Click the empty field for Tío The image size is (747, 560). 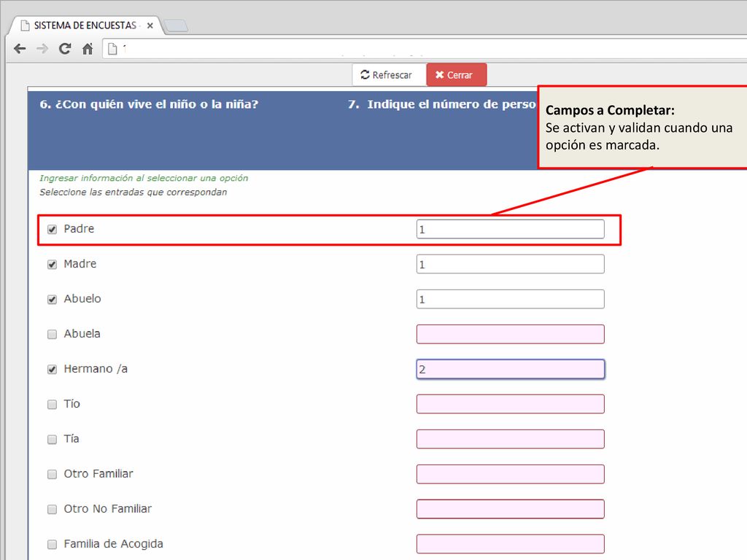(510, 404)
